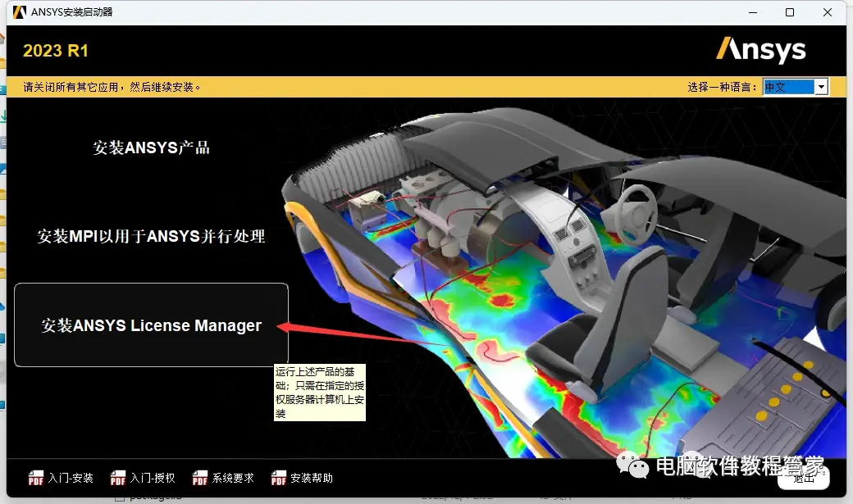View the 系统要求 document link

[x=233, y=478]
